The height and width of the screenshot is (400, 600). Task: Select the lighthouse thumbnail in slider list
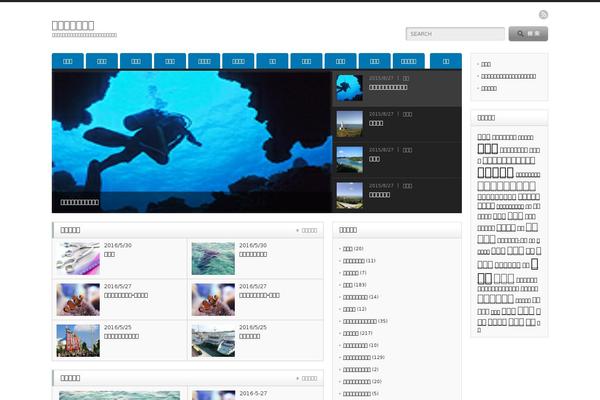coord(349,124)
